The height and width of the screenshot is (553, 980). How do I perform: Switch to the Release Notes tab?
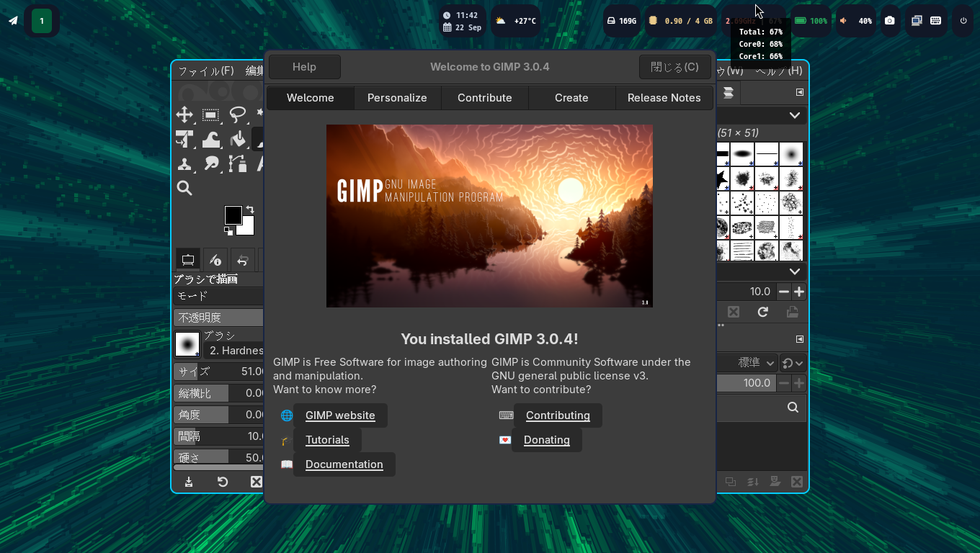(664, 98)
